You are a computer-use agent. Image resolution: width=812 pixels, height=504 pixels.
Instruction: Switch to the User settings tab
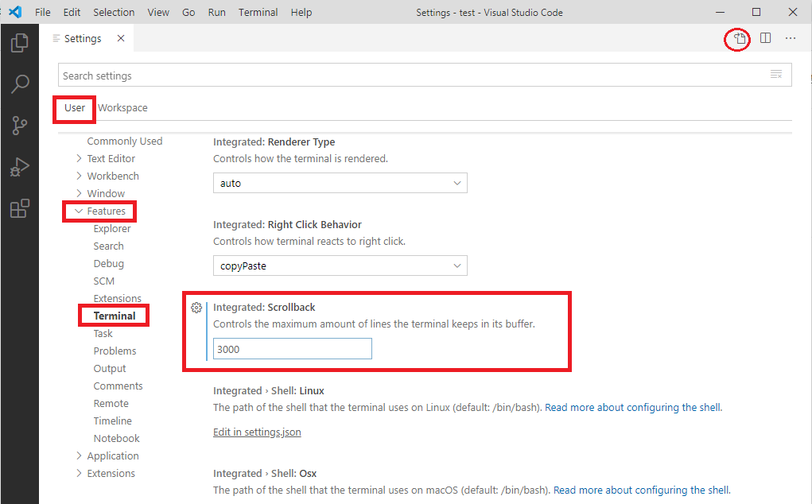pos(75,107)
